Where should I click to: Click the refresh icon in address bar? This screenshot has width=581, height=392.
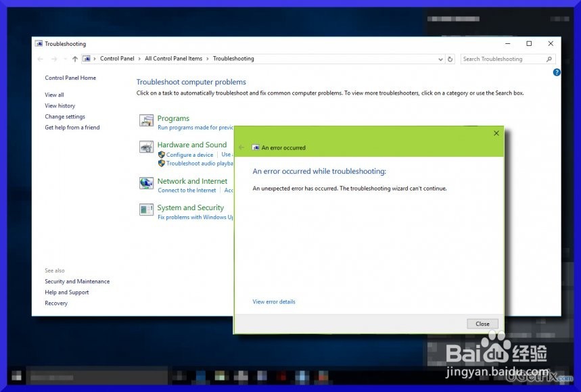pyautogui.click(x=450, y=59)
